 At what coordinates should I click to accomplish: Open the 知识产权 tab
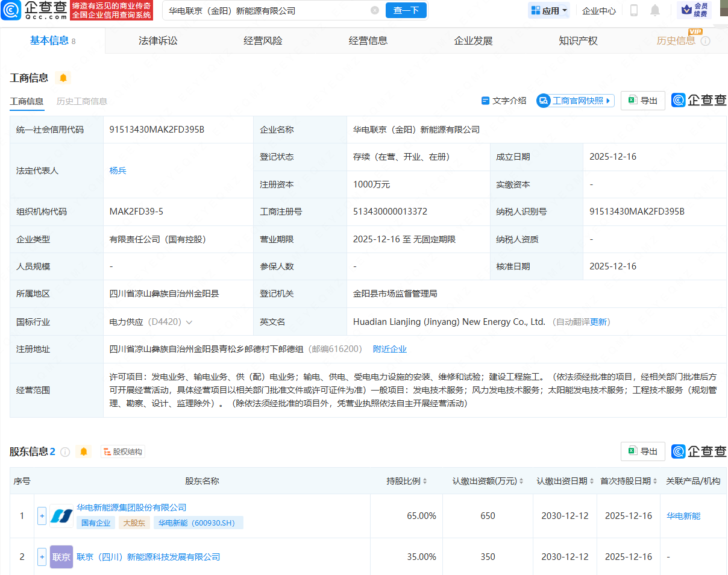(x=578, y=41)
